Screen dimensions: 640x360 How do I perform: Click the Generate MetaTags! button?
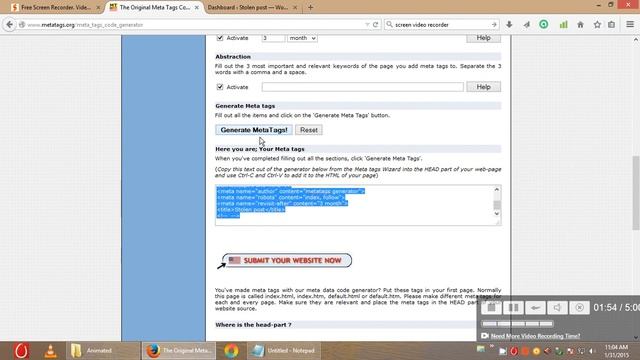pos(254,130)
